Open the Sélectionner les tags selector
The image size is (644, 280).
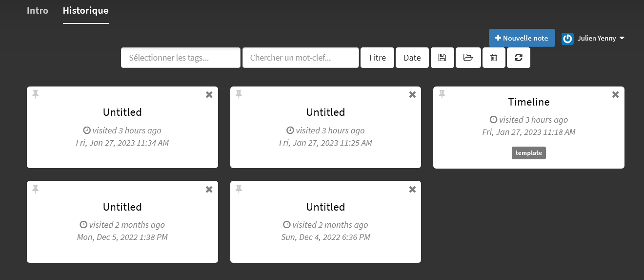[x=181, y=58]
